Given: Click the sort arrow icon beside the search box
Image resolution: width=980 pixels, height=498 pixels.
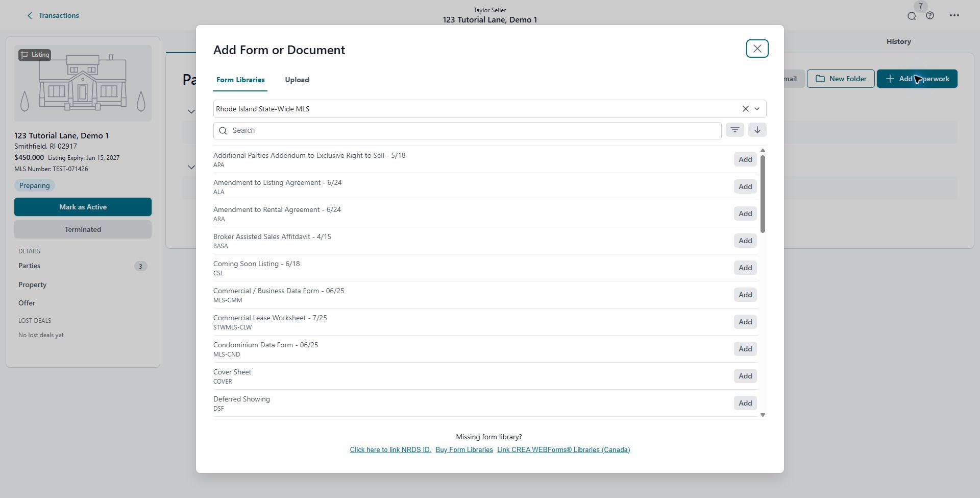Looking at the screenshot, I should click(757, 130).
